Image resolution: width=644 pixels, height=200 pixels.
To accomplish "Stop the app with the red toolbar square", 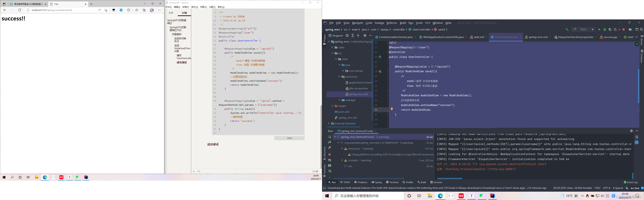I will (624, 29).
